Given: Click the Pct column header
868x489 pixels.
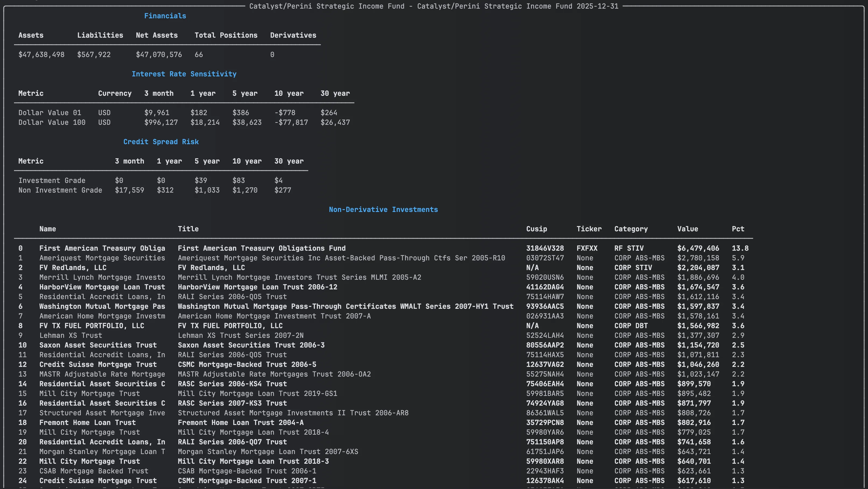Looking at the screenshot, I should [738, 229].
